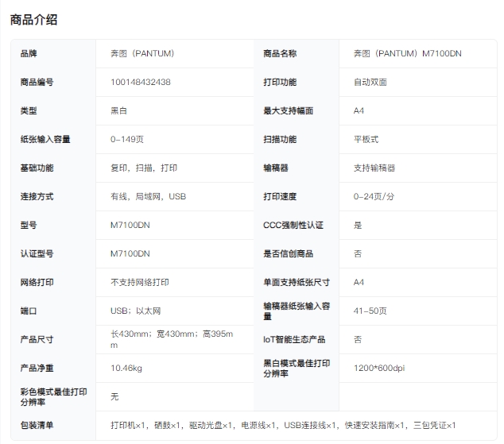Select the '产品净重' label
Image resolution: width=504 pixels, height=444 pixels.
tap(37, 368)
